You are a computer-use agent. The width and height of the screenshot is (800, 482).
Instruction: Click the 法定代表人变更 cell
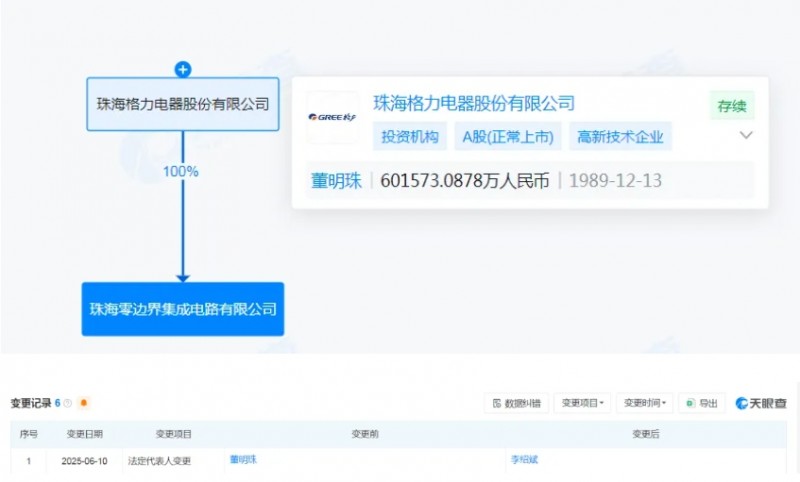pyautogui.click(x=159, y=461)
